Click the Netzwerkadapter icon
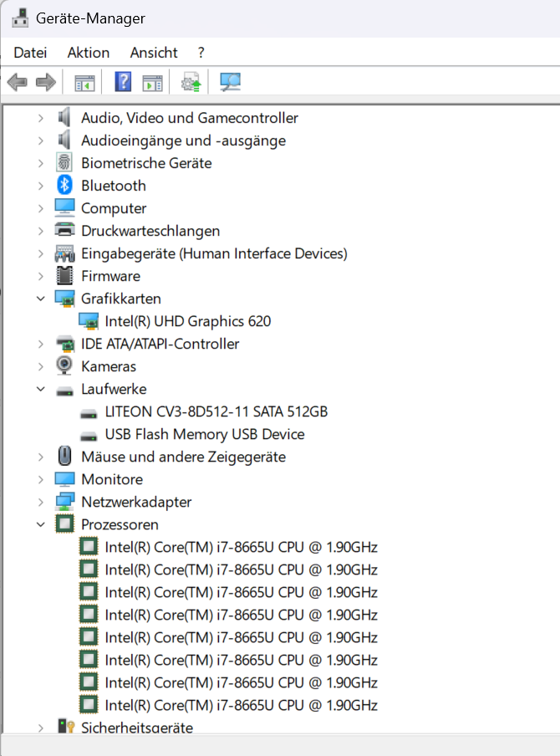This screenshot has height=756, width=560. [x=64, y=502]
